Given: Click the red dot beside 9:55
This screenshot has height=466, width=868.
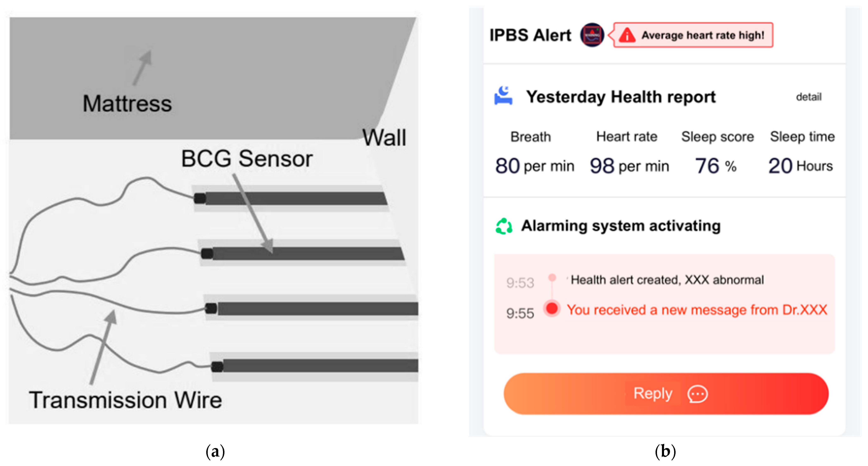Looking at the screenshot, I should point(552,309).
